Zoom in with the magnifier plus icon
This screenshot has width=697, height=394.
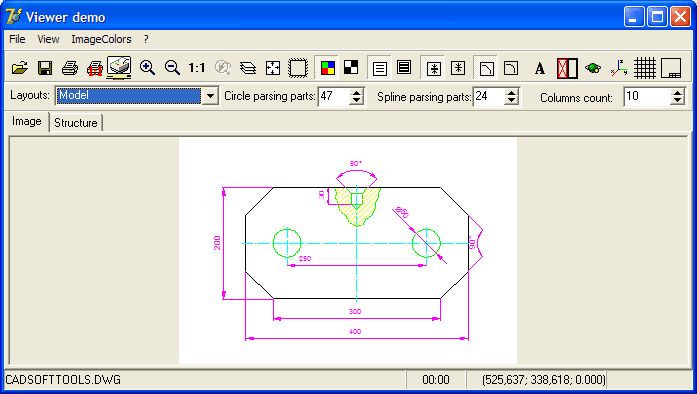point(147,68)
